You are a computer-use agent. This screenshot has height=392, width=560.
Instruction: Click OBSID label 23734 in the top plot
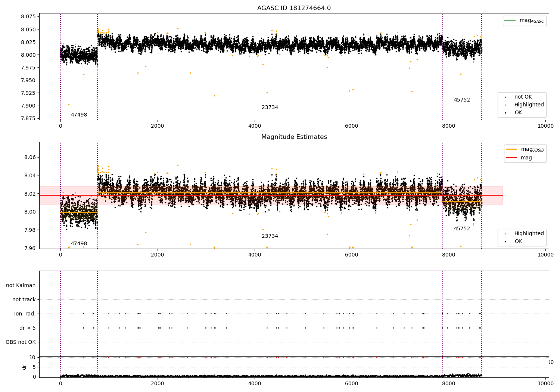tap(270, 108)
